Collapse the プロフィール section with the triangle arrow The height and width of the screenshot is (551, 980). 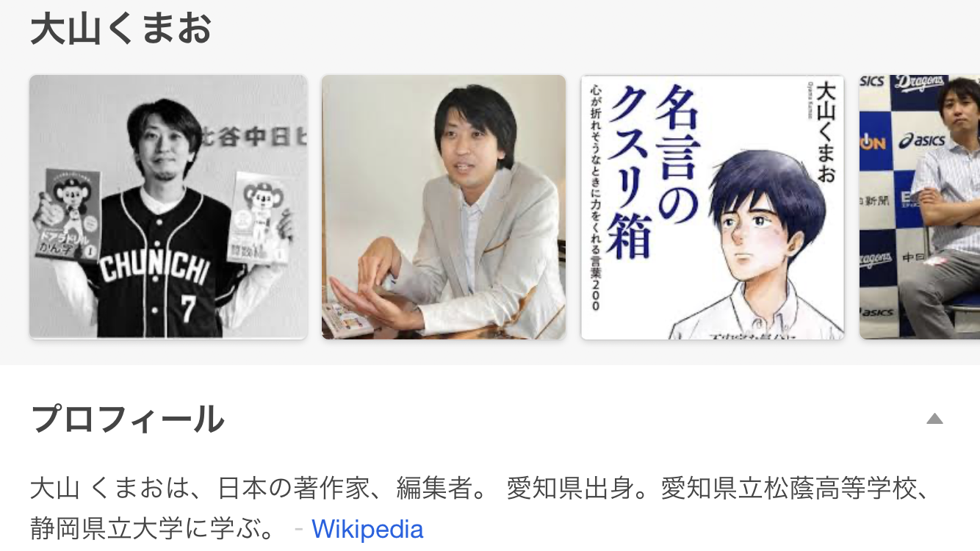pos(934,419)
